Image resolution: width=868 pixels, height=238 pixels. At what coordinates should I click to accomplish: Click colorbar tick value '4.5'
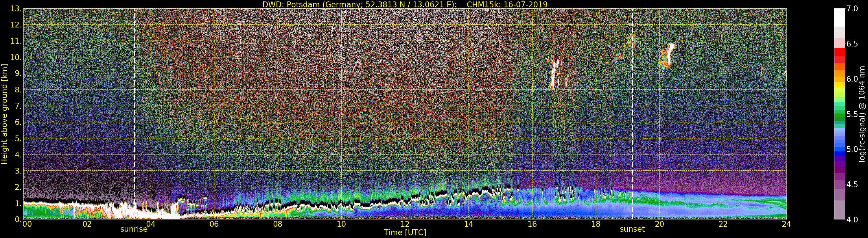(852, 184)
